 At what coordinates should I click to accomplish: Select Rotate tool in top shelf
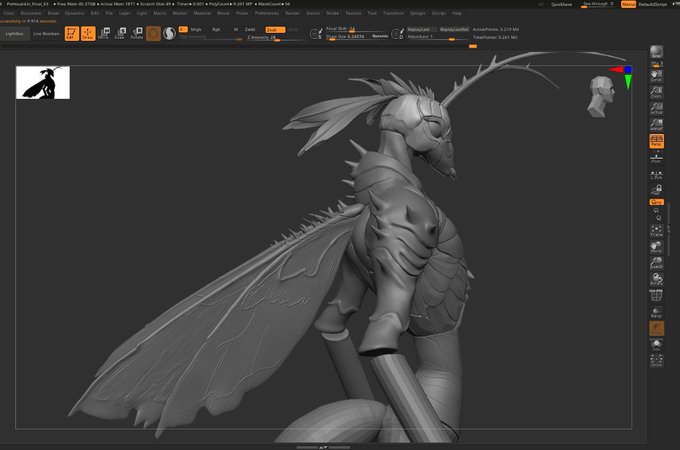coord(136,33)
